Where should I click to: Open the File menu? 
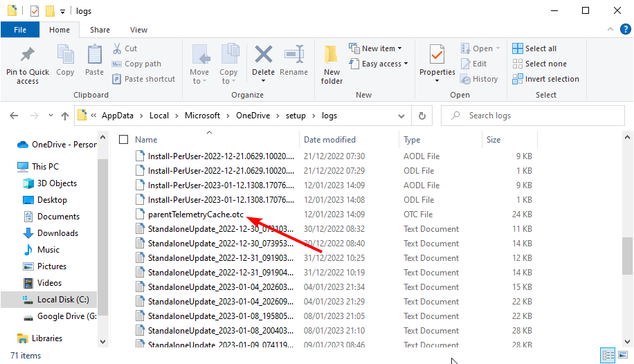pyautogui.click(x=20, y=30)
